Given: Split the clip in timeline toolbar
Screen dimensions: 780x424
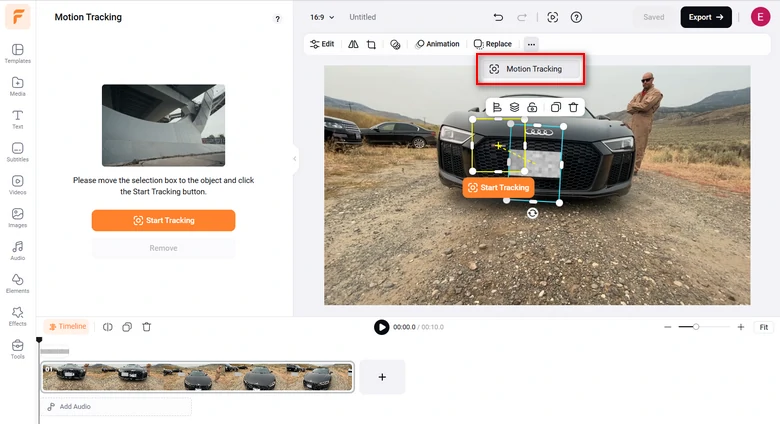Looking at the screenshot, I should [x=107, y=327].
